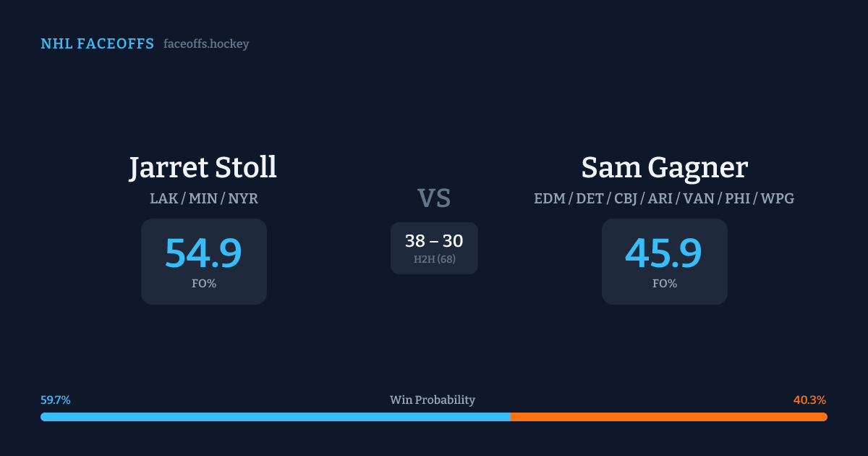Click the H2H (68) label
This screenshot has width=868, height=456.
coord(434,259)
